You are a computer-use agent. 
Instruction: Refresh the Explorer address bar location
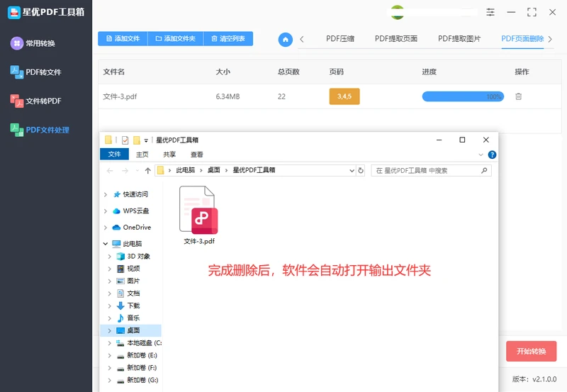[361, 170]
